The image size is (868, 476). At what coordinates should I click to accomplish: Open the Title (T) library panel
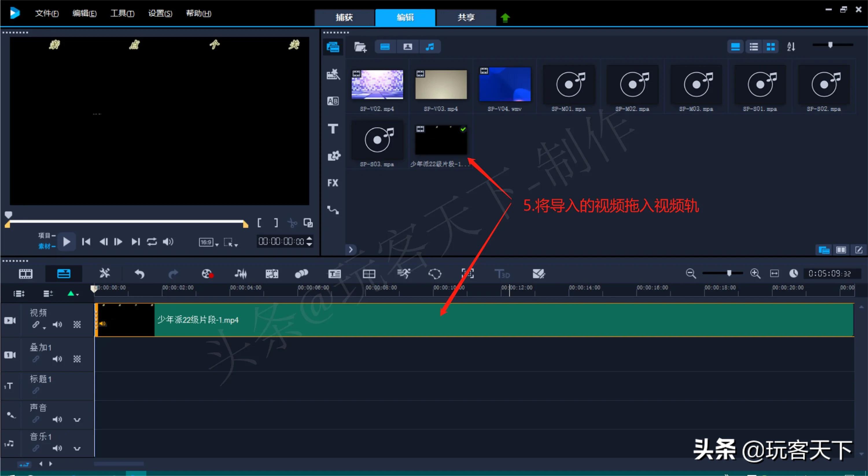[333, 129]
